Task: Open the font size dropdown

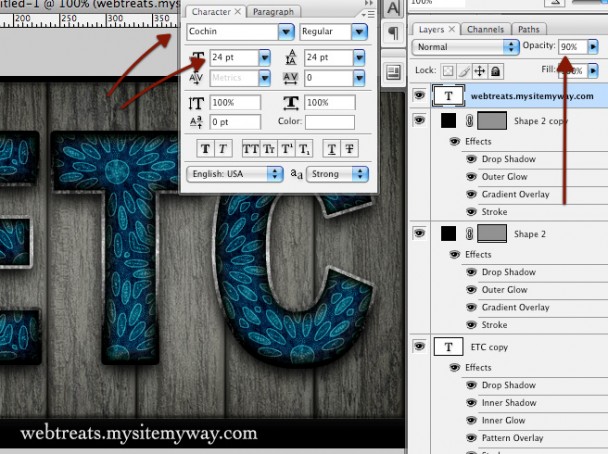Action: 264,58
